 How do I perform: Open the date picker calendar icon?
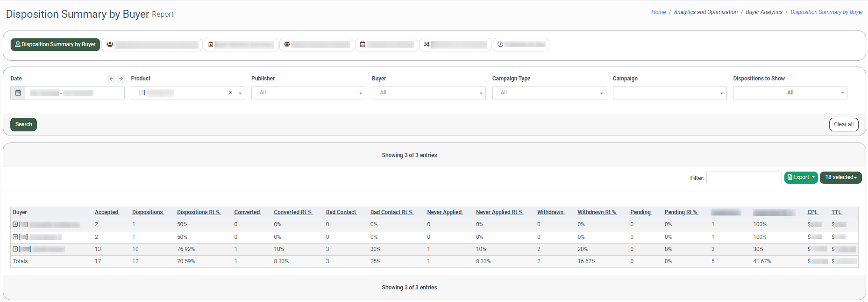click(18, 93)
